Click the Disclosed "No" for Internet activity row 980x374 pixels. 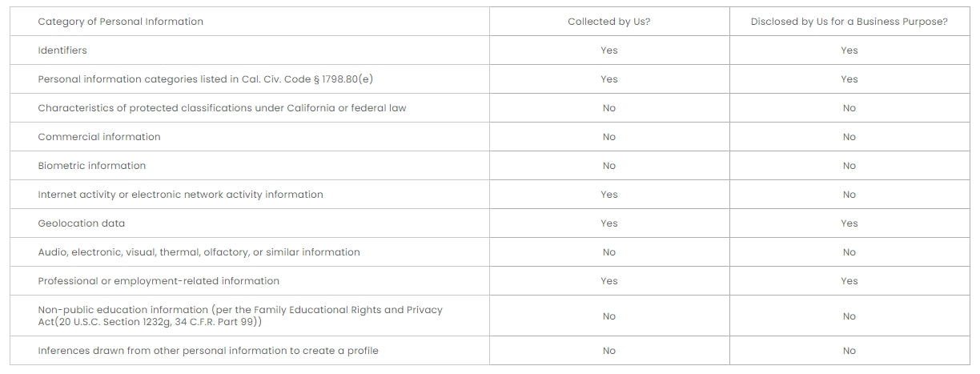(x=849, y=195)
